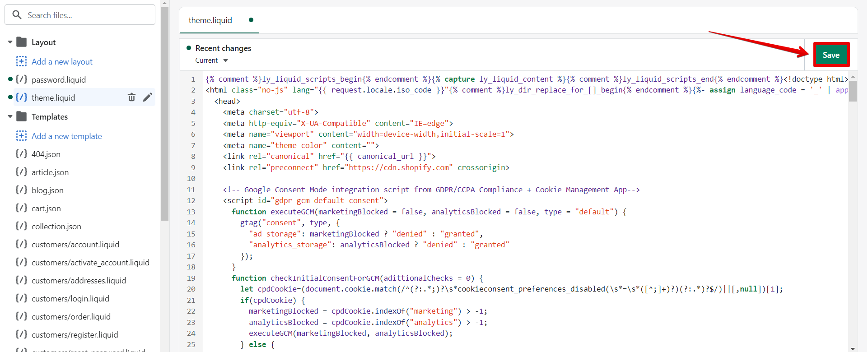Click Add a new layout link

(62, 61)
